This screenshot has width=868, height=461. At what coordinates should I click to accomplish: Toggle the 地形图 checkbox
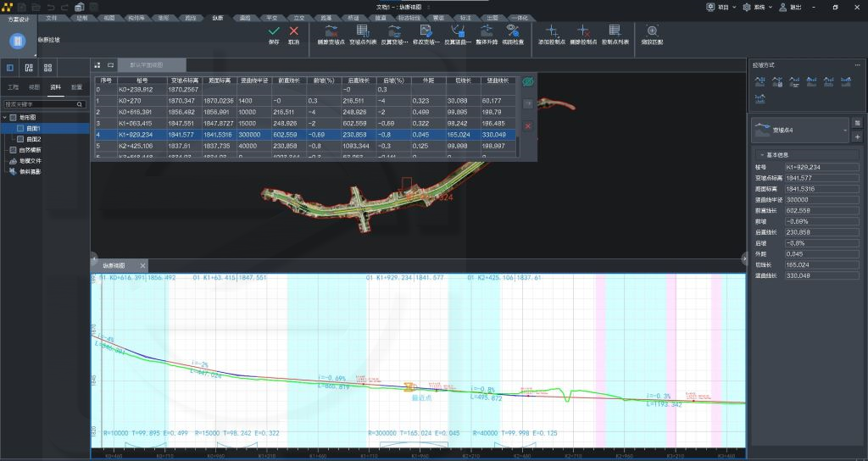(14, 117)
